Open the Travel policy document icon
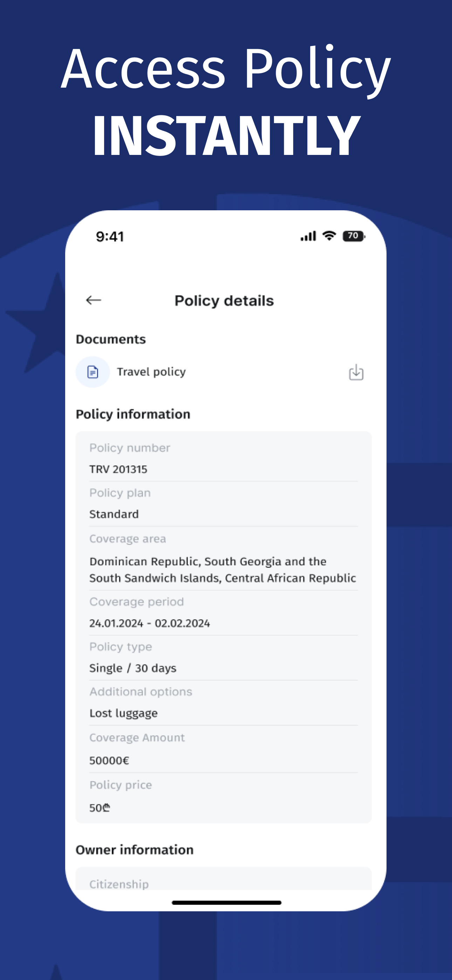452x980 pixels. point(93,372)
